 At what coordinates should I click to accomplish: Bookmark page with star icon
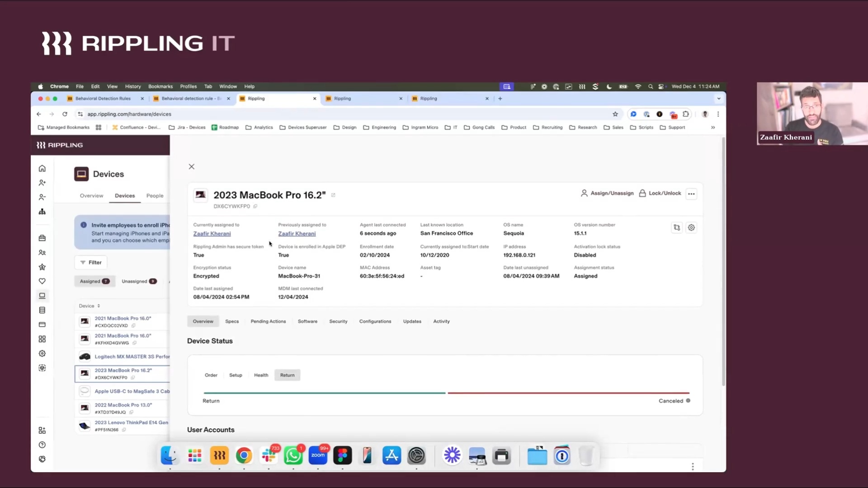[x=615, y=114]
